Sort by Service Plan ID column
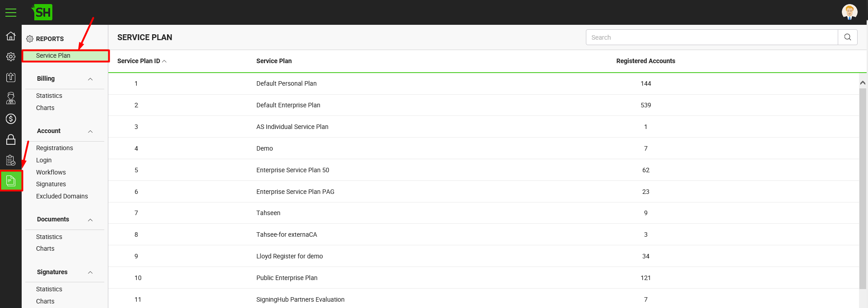Screen dimensions: 868x308 point(142,61)
